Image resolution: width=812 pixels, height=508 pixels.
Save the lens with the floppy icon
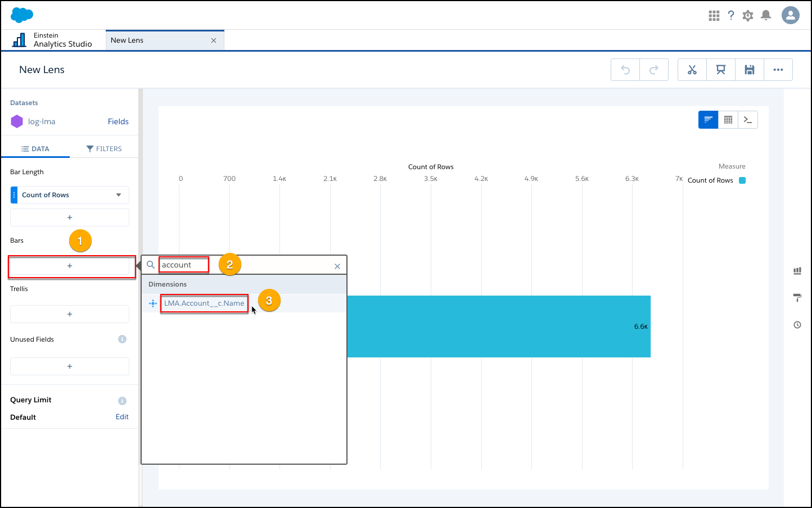point(750,70)
